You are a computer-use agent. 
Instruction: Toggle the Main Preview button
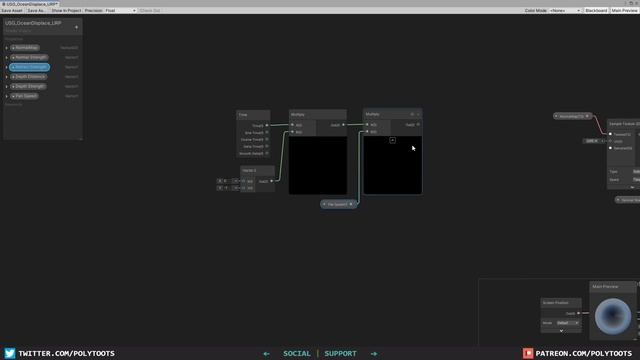click(x=624, y=10)
